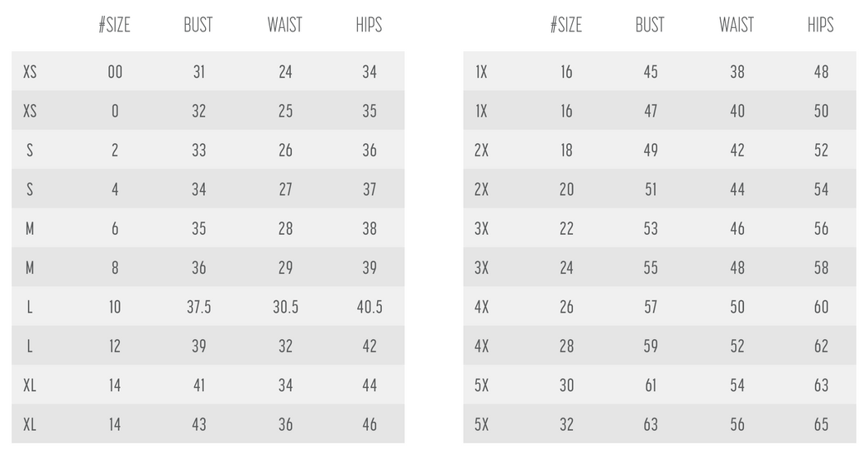Click the size number 00 cell

click(x=115, y=72)
